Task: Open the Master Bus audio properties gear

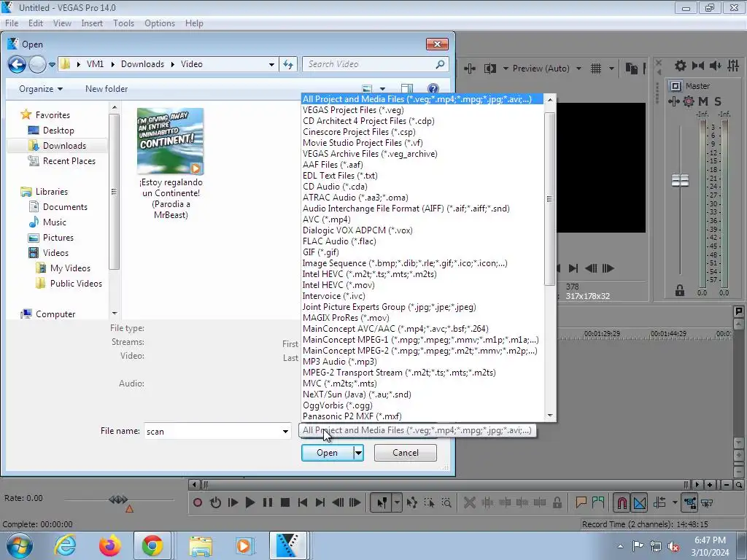Action: point(681,66)
